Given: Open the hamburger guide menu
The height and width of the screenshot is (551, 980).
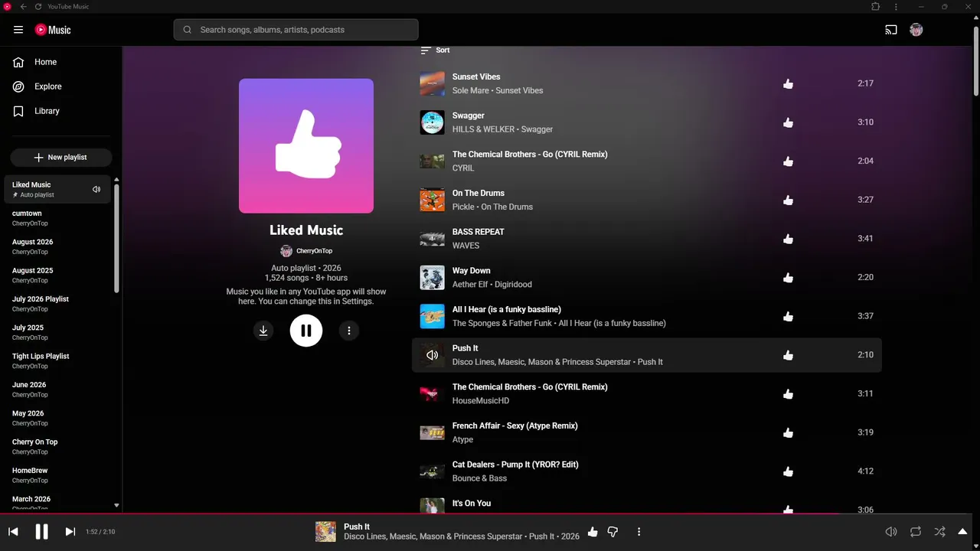Looking at the screenshot, I should point(18,30).
